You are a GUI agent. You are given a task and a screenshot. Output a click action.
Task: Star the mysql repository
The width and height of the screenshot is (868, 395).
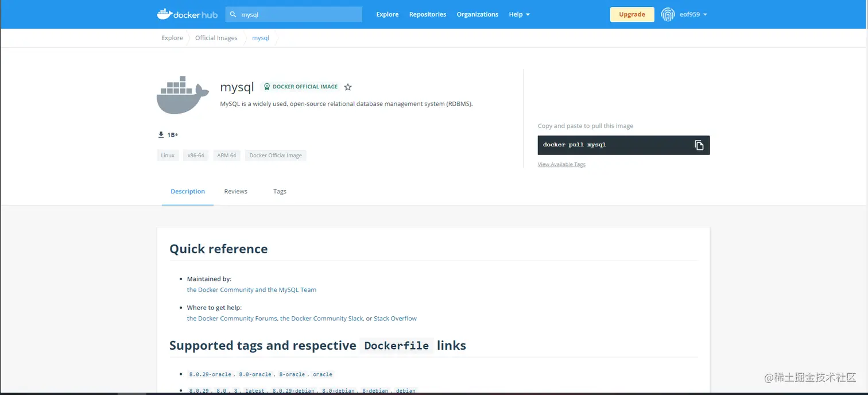point(348,87)
